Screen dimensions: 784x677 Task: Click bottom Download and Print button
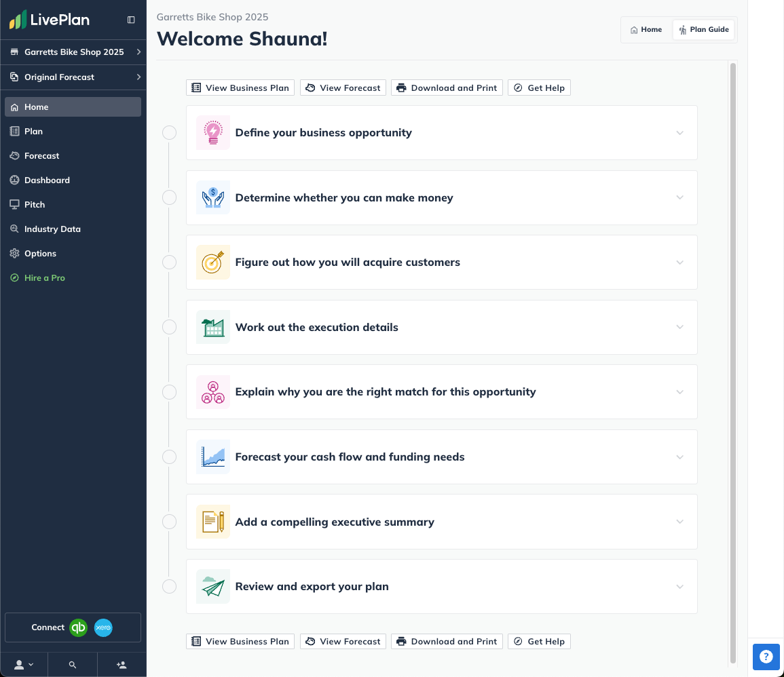tap(447, 642)
